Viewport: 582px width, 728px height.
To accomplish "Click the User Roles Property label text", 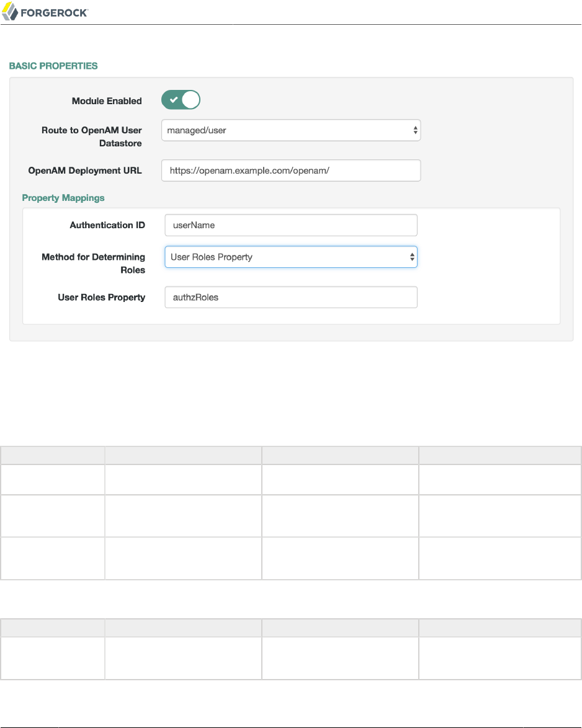I will (101, 297).
